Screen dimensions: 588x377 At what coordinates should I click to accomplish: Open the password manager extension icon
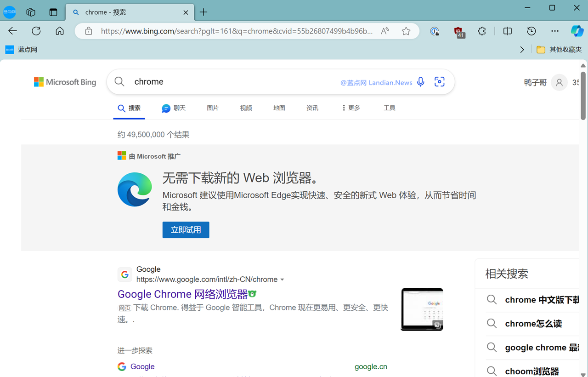click(x=435, y=31)
